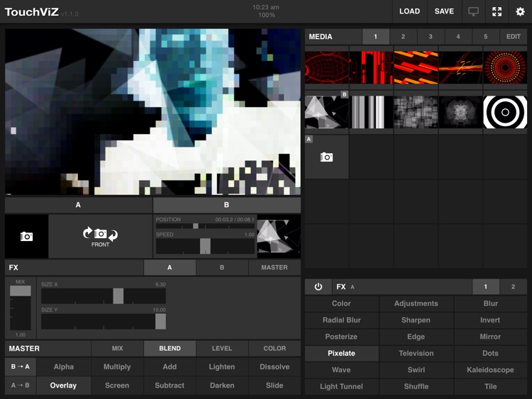Set blend direction A to B
Screen dimensions: 532x399
click(21, 386)
